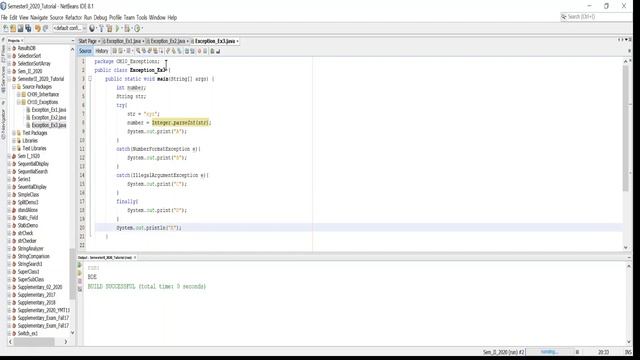Expand the SelectionSort project node
640x360 pixels.
(9, 56)
